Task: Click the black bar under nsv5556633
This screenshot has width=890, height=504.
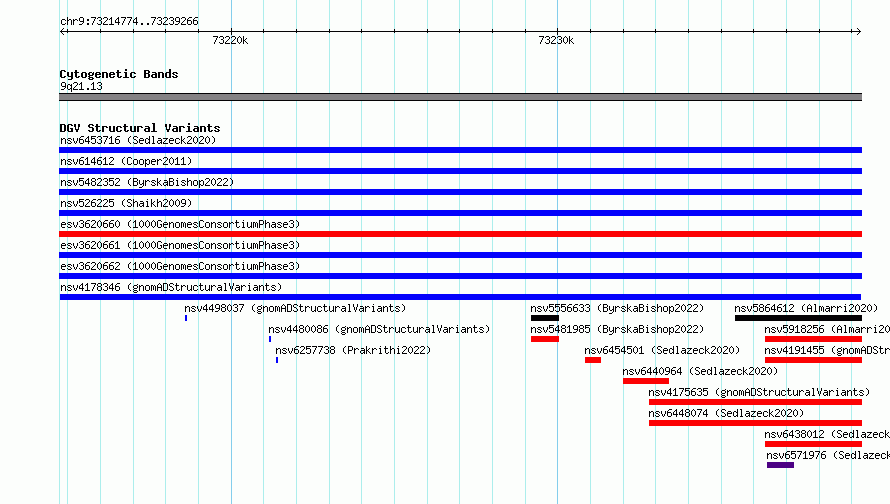Action: click(545, 318)
